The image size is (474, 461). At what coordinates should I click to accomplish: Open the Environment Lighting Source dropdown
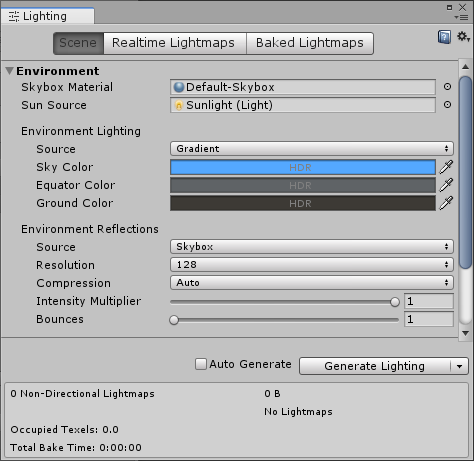pos(312,149)
